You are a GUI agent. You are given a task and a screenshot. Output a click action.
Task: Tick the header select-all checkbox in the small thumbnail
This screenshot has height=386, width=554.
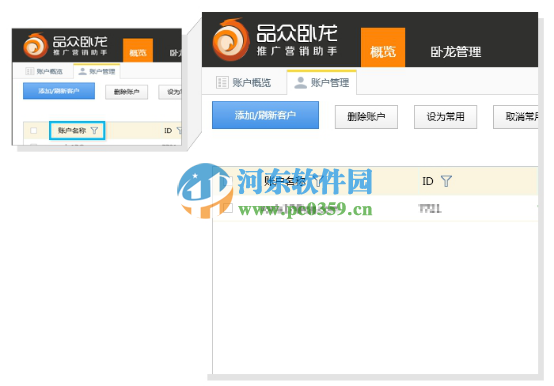pyautogui.click(x=34, y=130)
